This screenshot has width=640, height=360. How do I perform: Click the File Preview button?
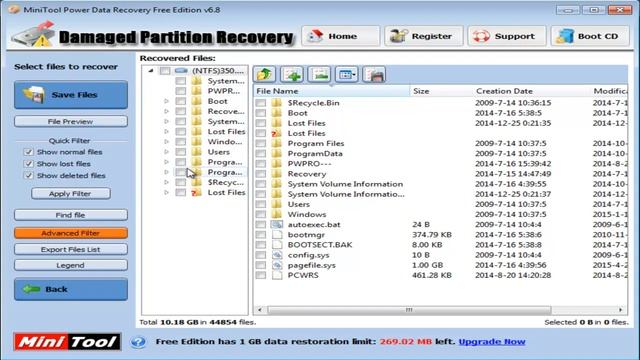(71, 121)
